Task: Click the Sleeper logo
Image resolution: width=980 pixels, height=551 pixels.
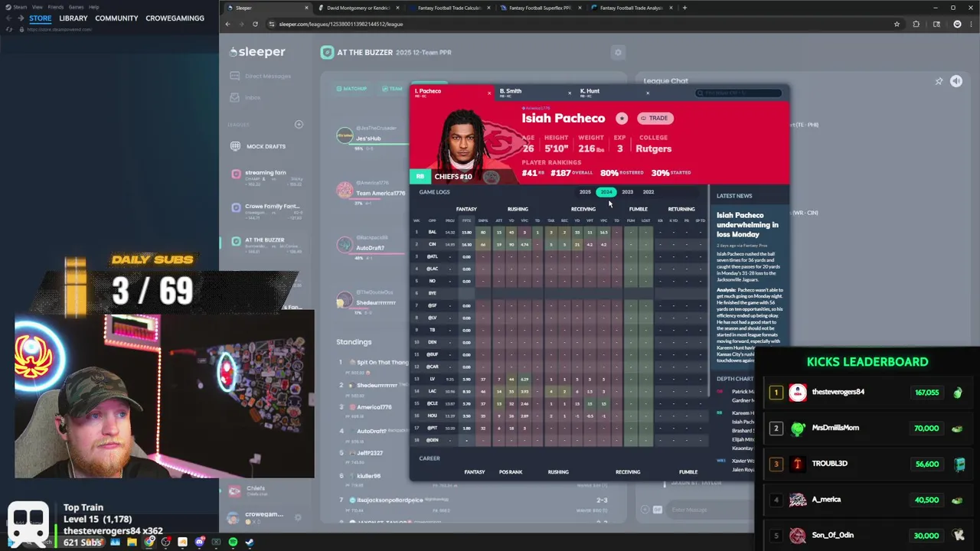Action: [257, 52]
